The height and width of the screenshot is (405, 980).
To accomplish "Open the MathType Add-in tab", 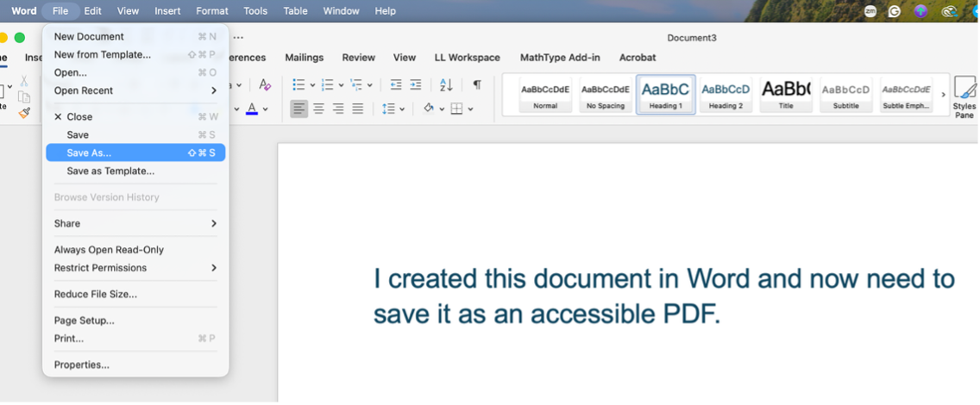I will coord(560,58).
